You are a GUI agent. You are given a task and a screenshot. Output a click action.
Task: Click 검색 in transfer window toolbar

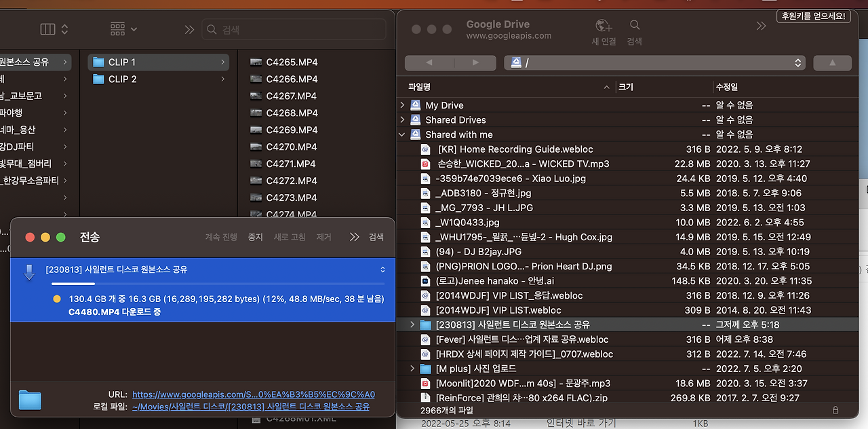[x=376, y=237]
